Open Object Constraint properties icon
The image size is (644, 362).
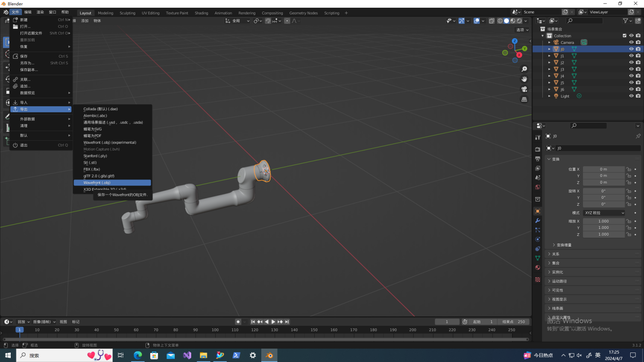point(538,249)
